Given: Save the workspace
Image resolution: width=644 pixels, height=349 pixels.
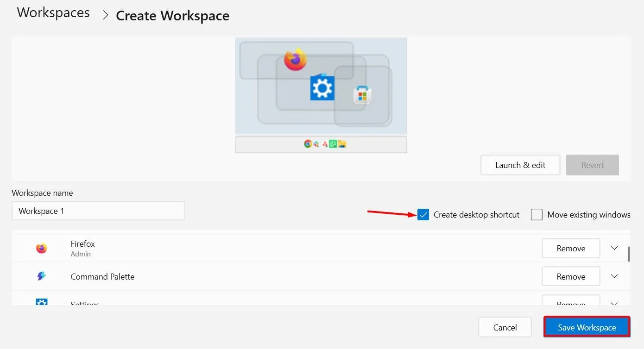Looking at the screenshot, I should [586, 327].
